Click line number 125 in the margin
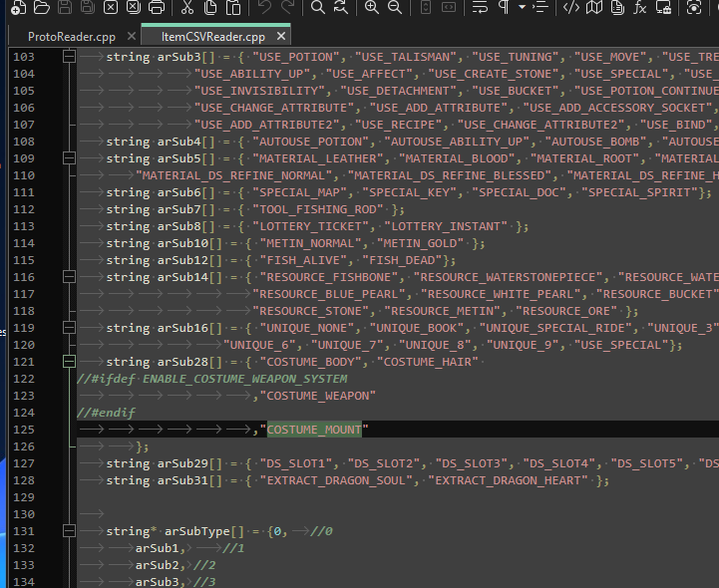The image size is (719, 588). (24, 430)
